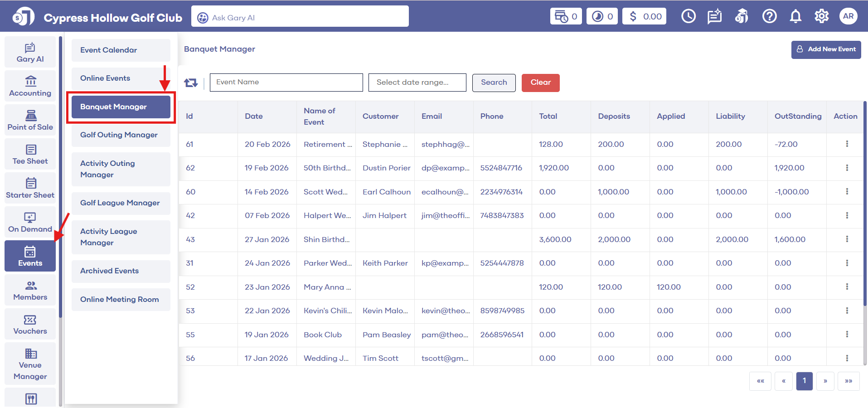Viewport: 868px width, 408px height.
Task: Open action menu for Book Club event
Action: point(847,335)
